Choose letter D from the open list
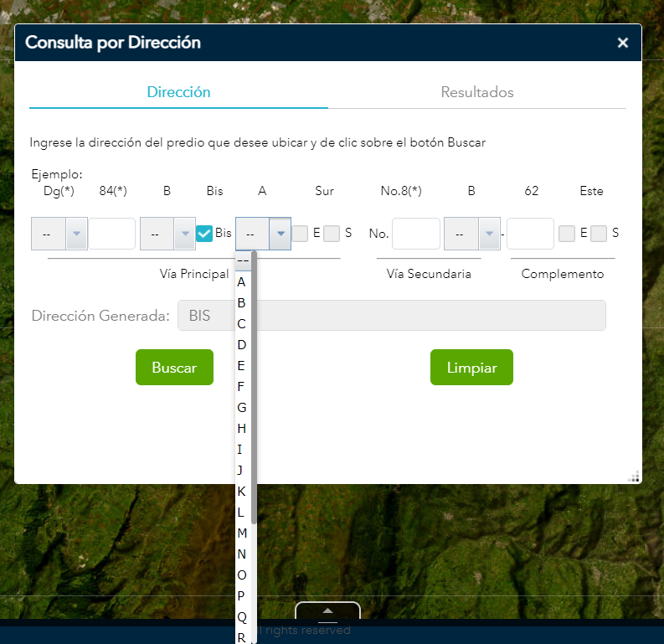The width and height of the screenshot is (664, 644). (x=242, y=344)
